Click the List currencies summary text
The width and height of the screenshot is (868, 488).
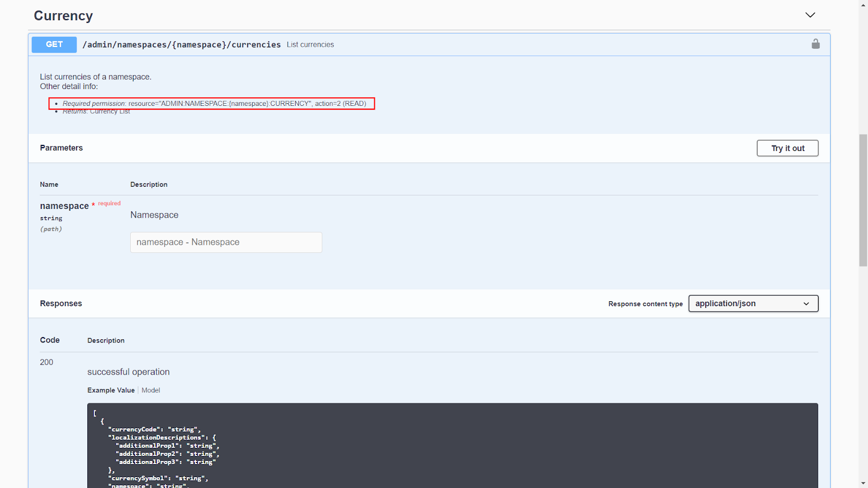pyautogui.click(x=310, y=45)
